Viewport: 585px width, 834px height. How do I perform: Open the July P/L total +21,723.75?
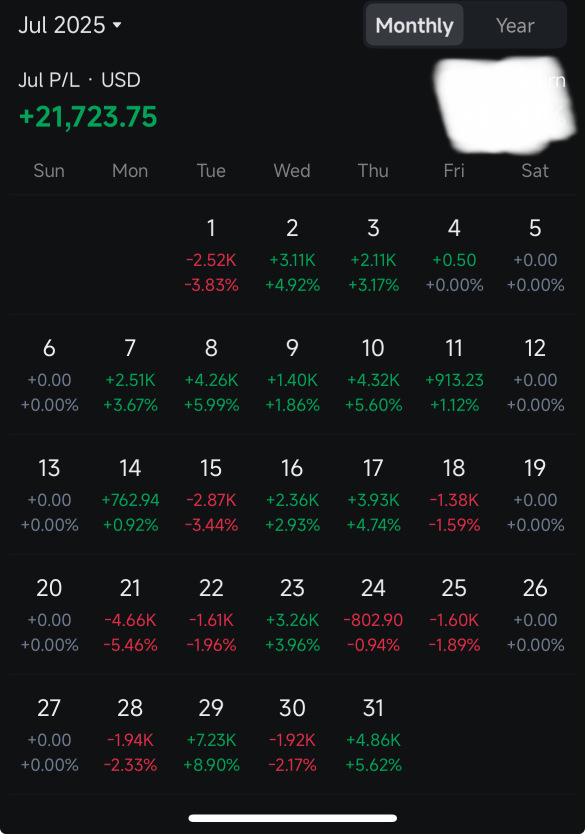88,116
